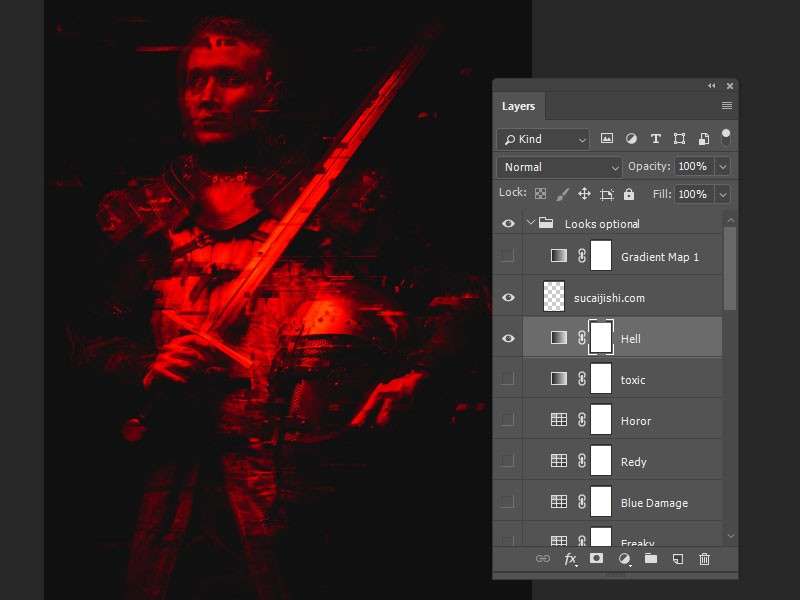Screen dimensions: 800x600
Task: Create new adjustment layer icon
Action: 624,559
